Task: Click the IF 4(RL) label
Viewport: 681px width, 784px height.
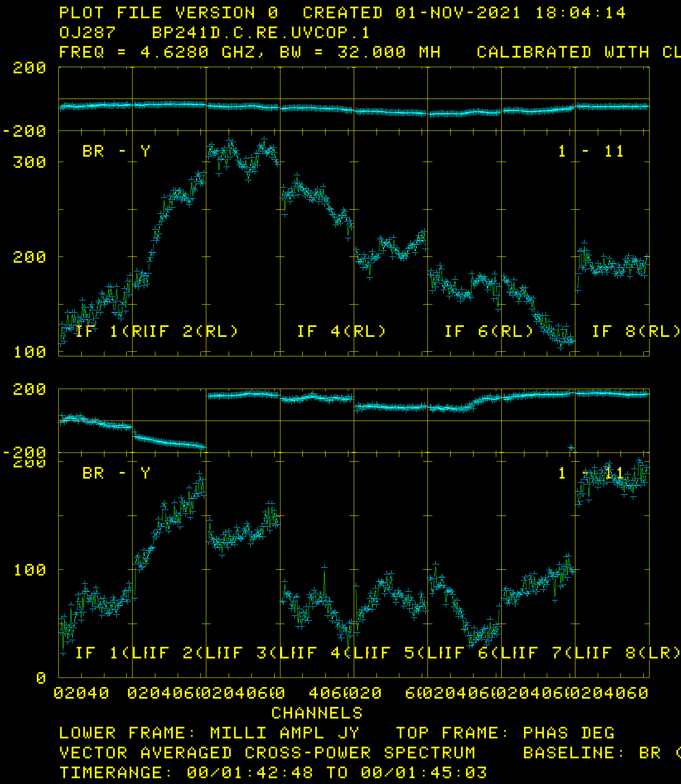Action: 341,332
